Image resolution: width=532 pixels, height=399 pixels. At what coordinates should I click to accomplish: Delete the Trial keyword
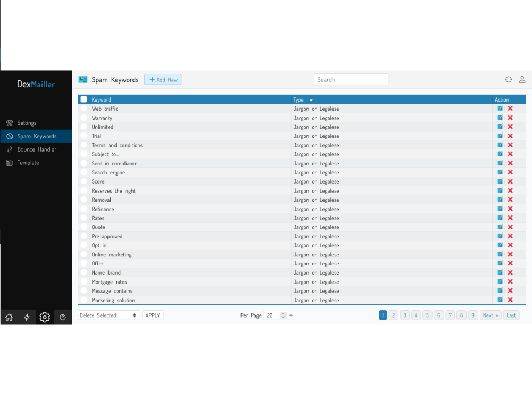(x=510, y=136)
